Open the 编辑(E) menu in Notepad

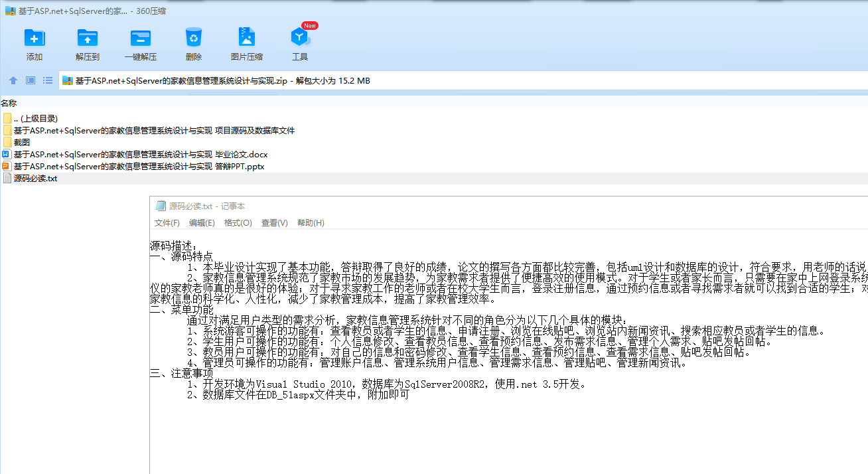point(202,223)
